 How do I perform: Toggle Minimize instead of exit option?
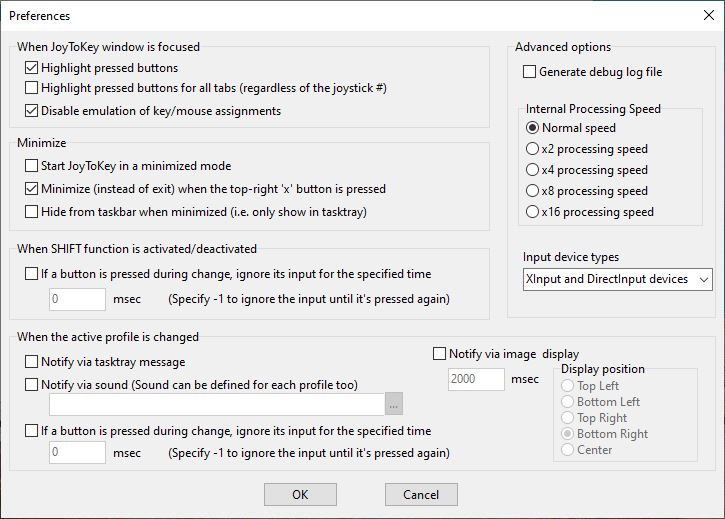[x=32, y=189]
